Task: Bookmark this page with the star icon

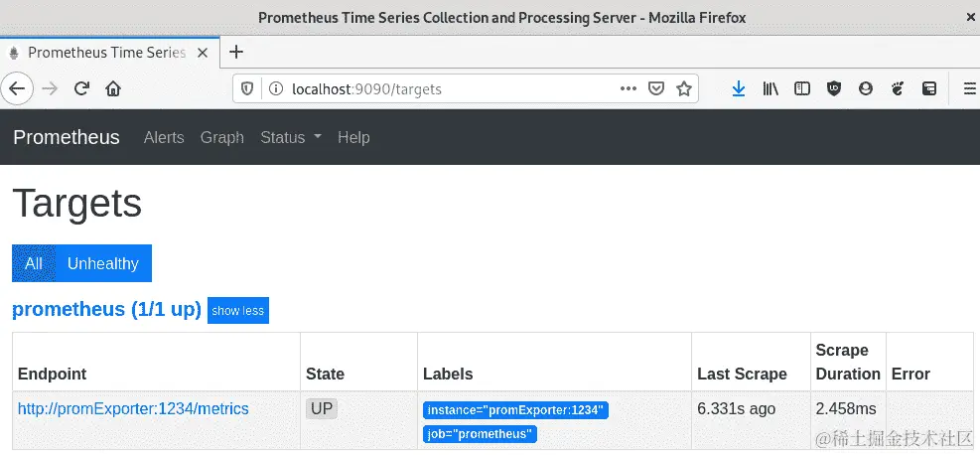Action: 683,88
